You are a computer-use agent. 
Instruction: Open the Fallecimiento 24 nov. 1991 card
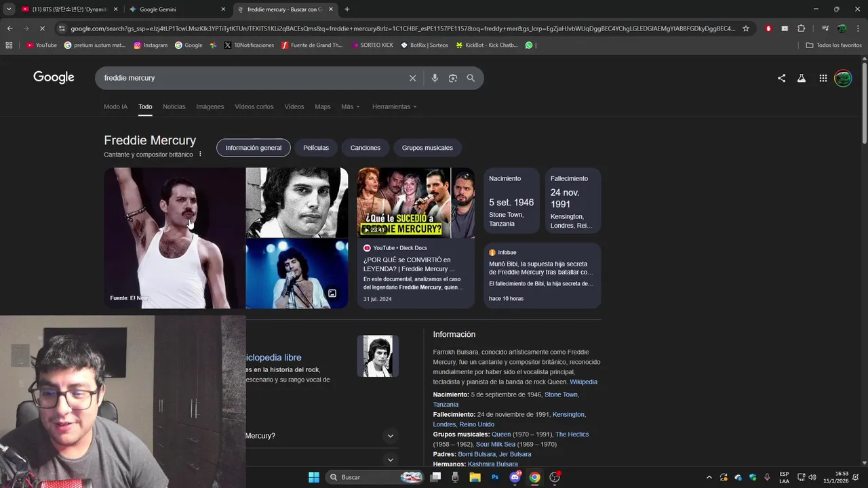(x=573, y=201)
